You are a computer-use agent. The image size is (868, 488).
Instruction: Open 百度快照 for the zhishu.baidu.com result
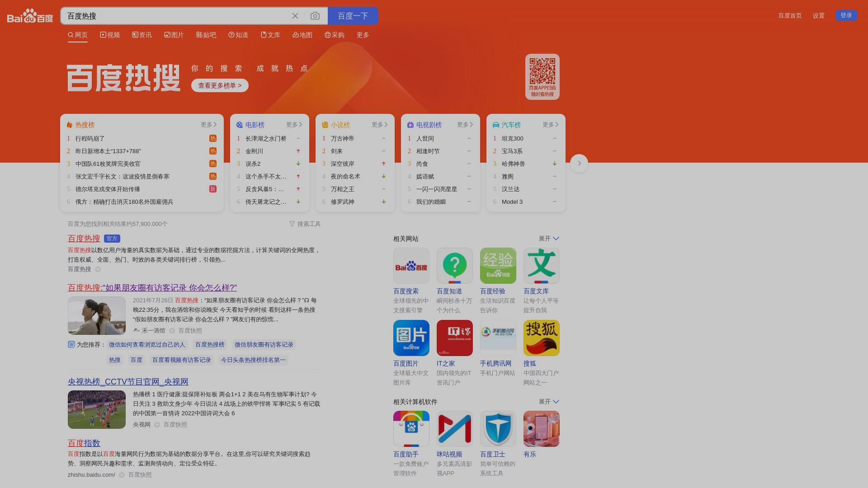coord(140,475)
